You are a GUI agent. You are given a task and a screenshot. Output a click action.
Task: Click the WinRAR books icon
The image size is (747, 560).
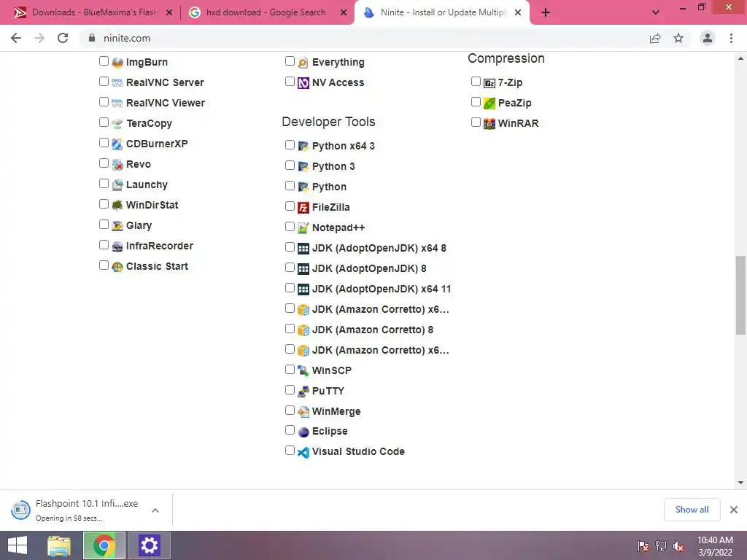coord(489,124)
